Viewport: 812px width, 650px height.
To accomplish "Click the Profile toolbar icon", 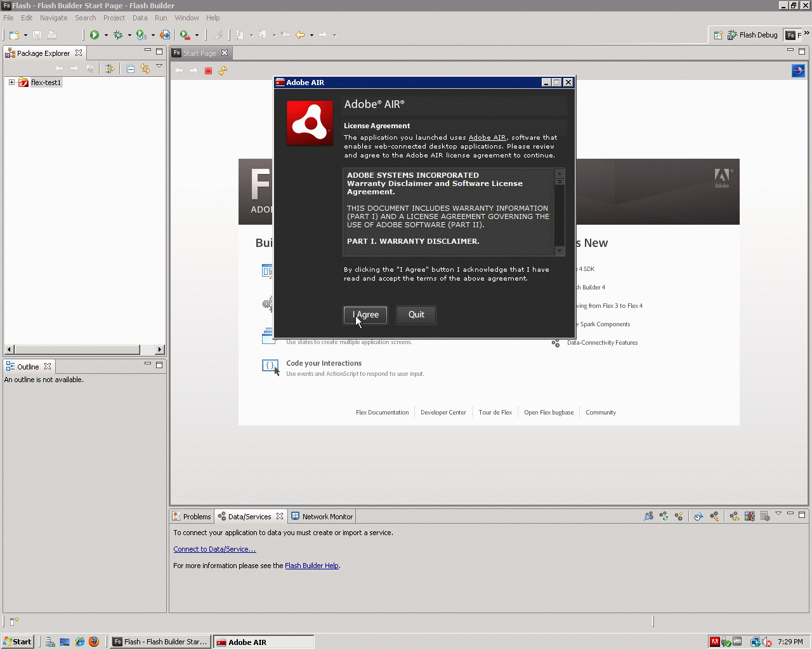I will (141, 35).
